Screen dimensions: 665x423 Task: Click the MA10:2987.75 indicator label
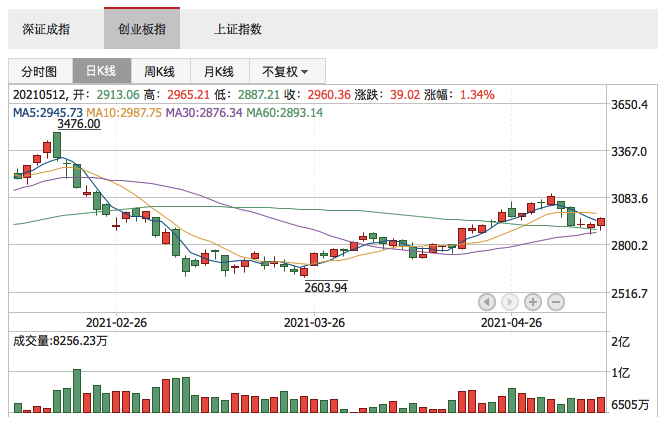click(124, 112)
